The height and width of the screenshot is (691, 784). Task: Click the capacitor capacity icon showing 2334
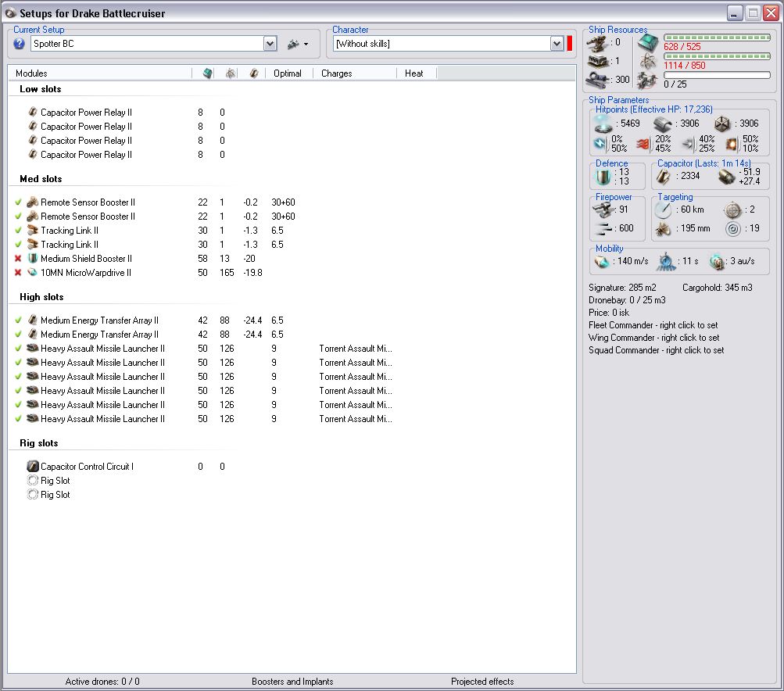[664, 177]
